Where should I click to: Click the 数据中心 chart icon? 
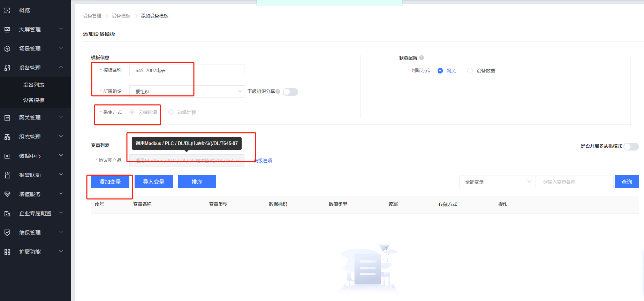tap(7, 156)
